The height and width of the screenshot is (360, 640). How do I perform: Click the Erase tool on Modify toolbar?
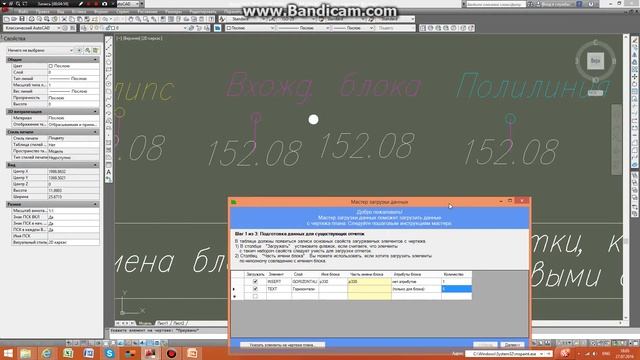tap(635, 40)
